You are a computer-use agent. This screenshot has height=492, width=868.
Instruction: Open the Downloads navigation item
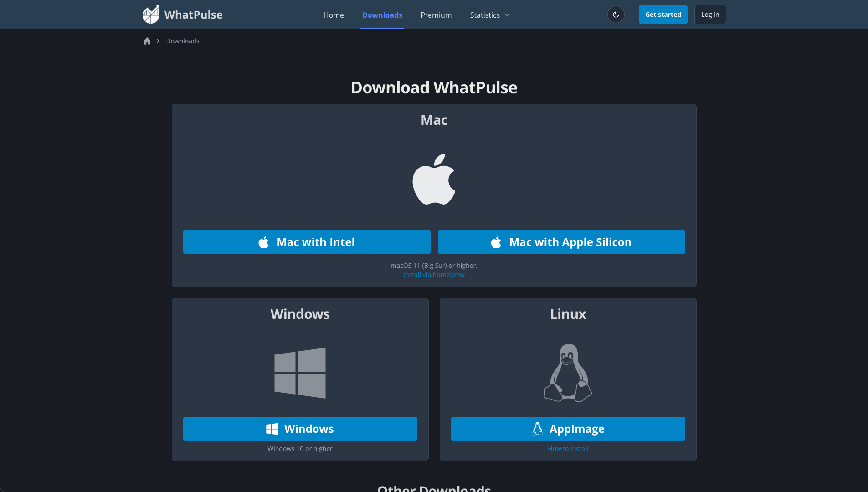[382, 15]
